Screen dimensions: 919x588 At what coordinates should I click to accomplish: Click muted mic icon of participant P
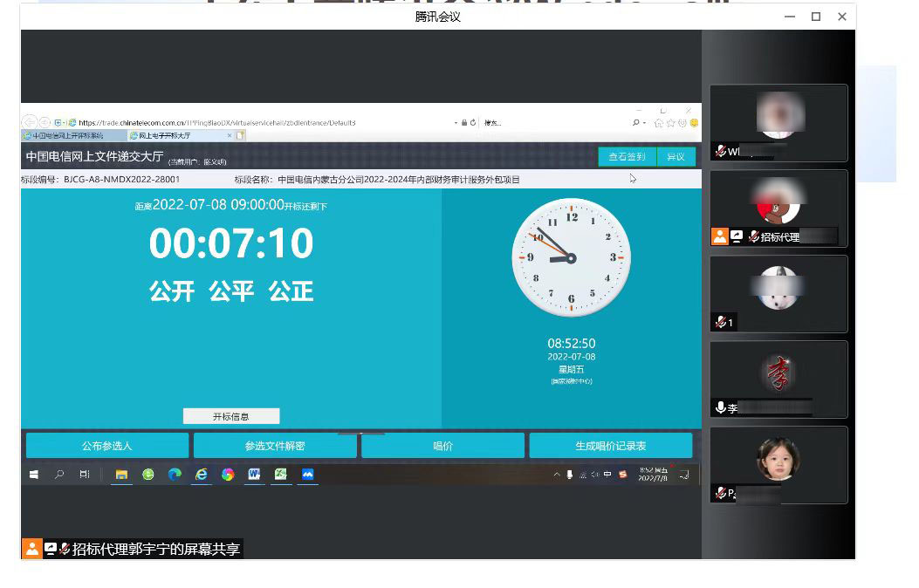coord(721,493)
